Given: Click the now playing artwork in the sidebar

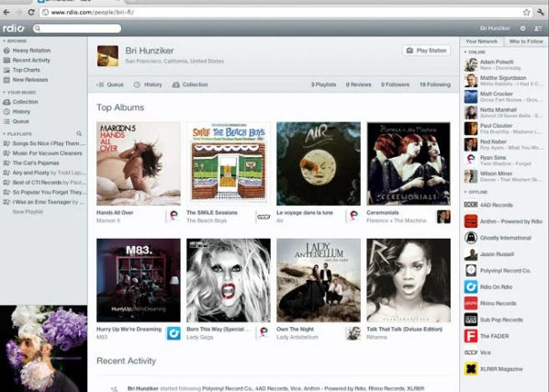Looking at the screenshot, I should pyautogui.click(x=43, y=349).
